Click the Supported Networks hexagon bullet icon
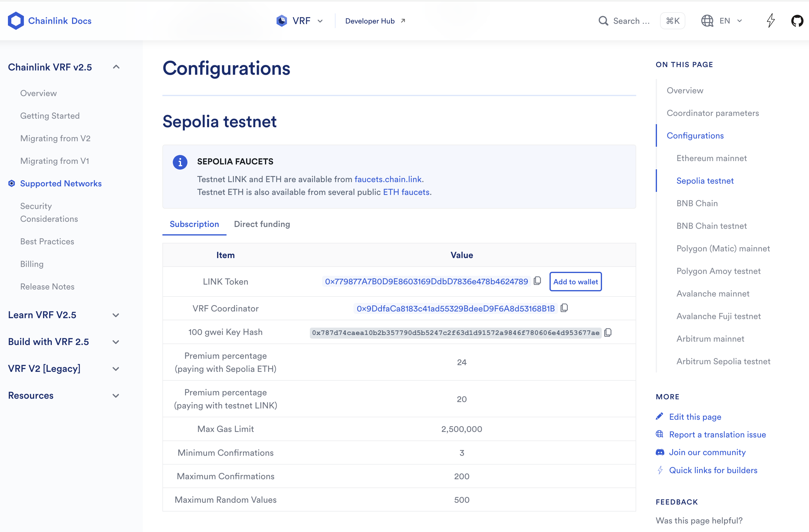Screen dimensions: 809x532 [x=12, y=183]
